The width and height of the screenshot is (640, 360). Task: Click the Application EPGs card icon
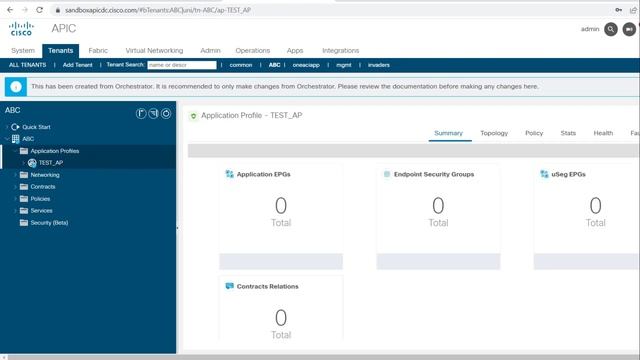pyautogui.click(x=230, y=174)
